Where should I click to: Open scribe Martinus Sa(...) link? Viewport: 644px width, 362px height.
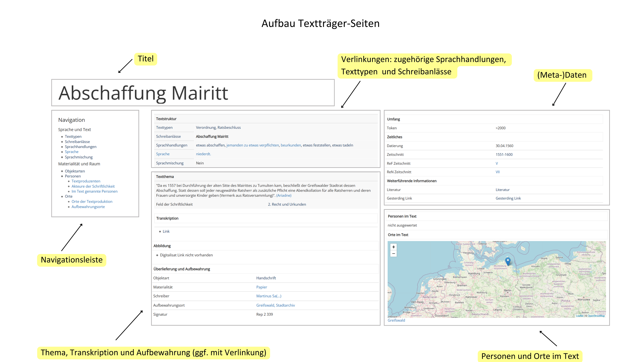click(x=269, y=296)
